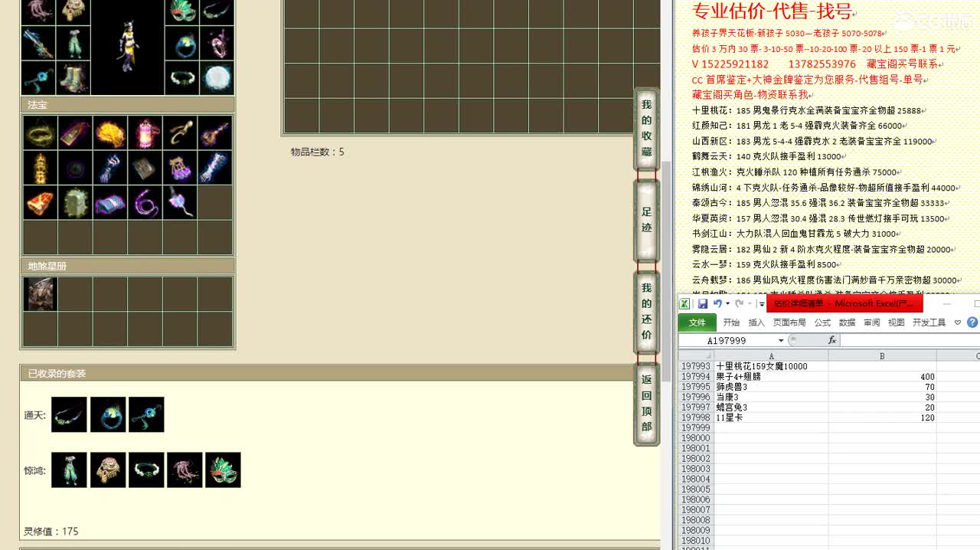Click the ring in the 通天 set

pyautogui.click(x=108, y=414)
